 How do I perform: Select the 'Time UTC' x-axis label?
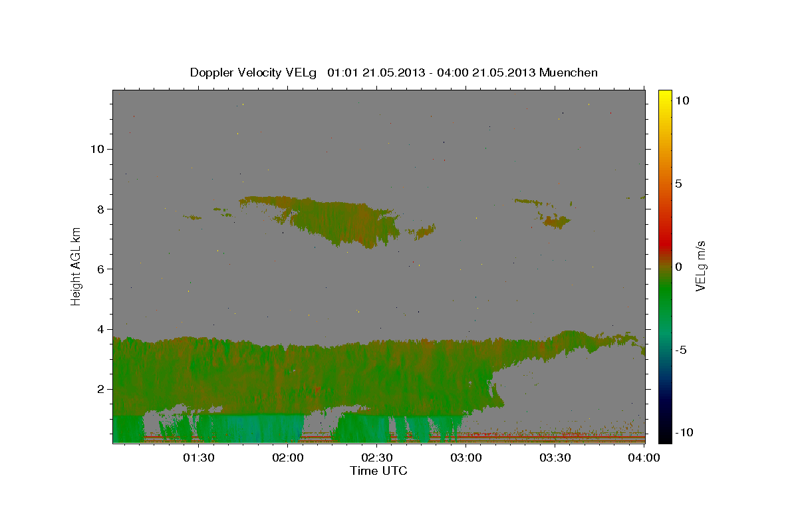[x=378, y=471]
